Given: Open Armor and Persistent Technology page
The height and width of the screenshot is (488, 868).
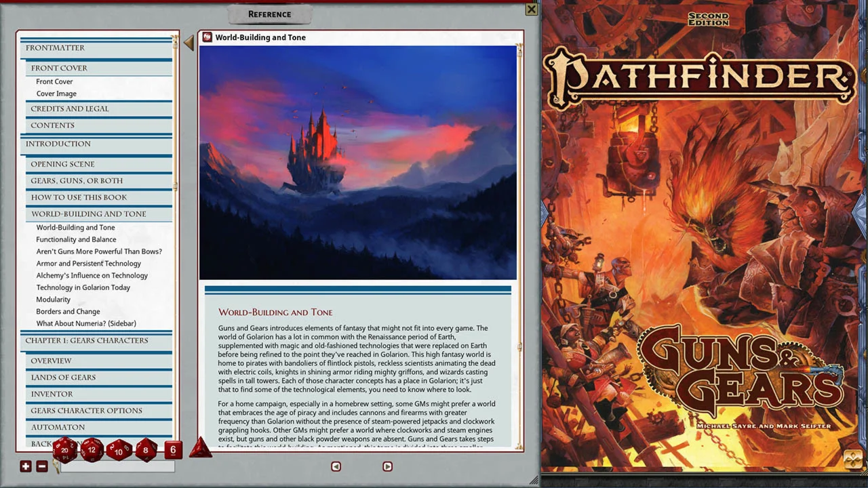Looking at the screenshot, I should (x=88, y=264).
